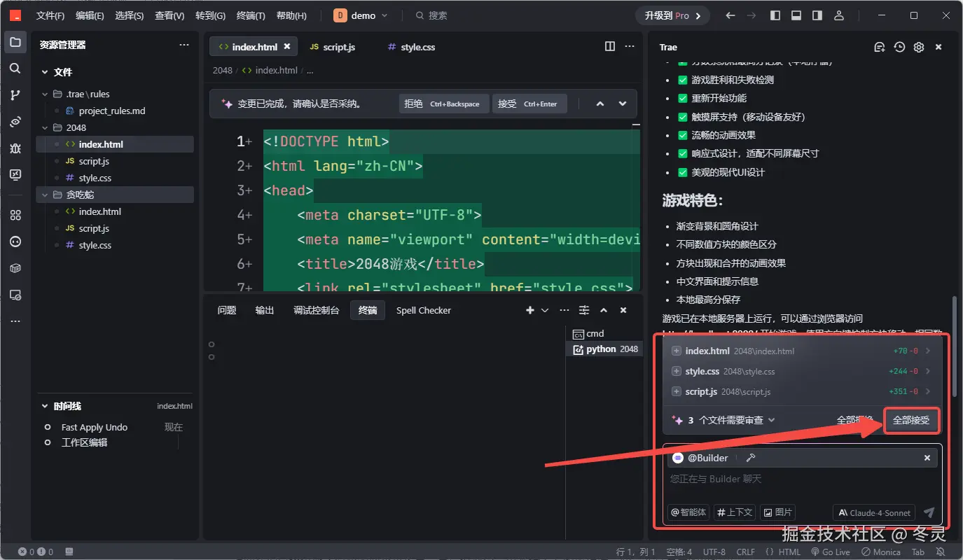Click the remote explorer monitor icon

point(15,295)
